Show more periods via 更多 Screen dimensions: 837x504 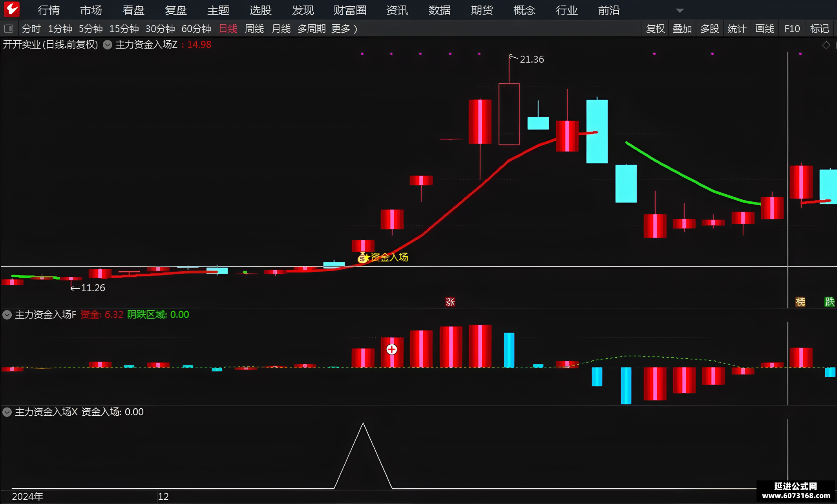coord(344,29)
